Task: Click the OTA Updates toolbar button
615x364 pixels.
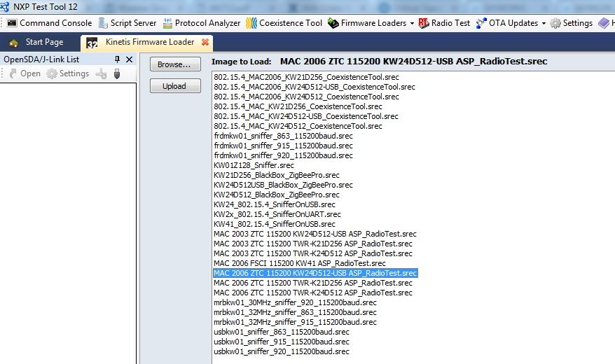Action: (506, 23)
